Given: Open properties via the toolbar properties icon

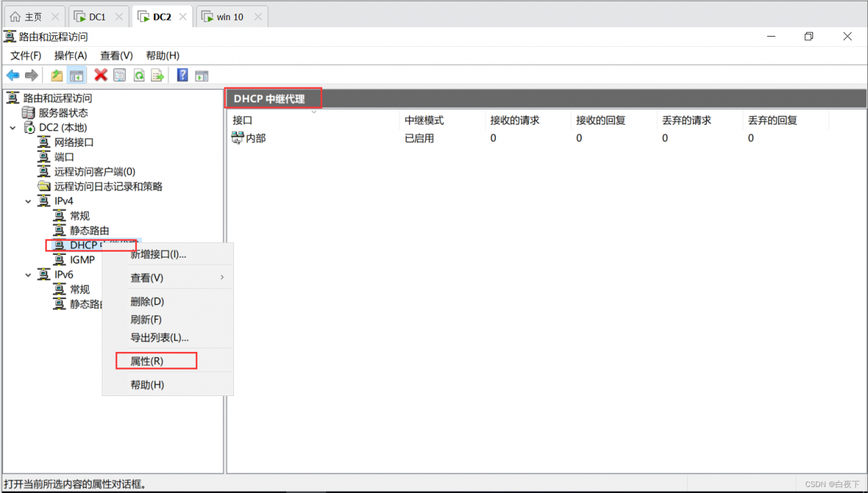Looking at the screenshot, I should pos(120,75).
